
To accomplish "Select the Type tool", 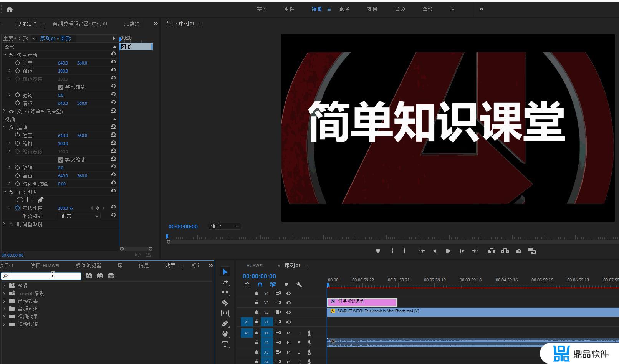I will (x=225, y=344).
